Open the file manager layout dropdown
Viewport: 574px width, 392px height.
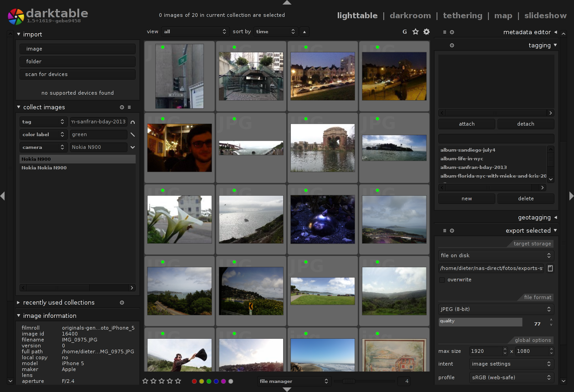point(294,382)
